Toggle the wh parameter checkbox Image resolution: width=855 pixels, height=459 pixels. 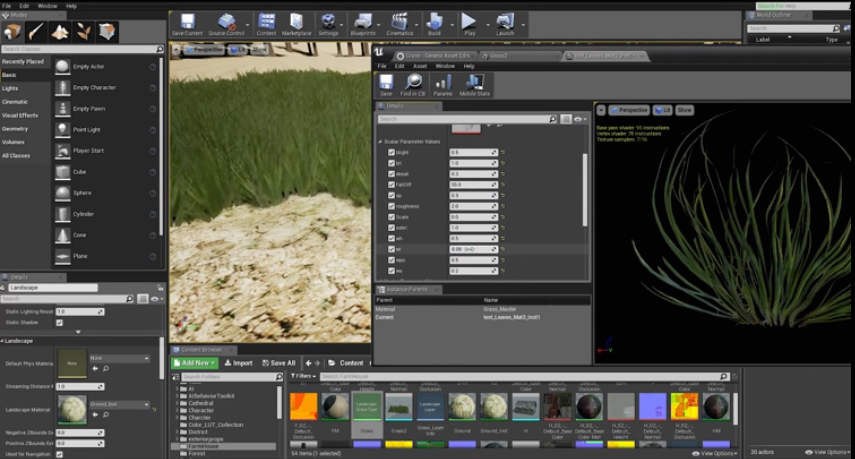pos(391,238)
